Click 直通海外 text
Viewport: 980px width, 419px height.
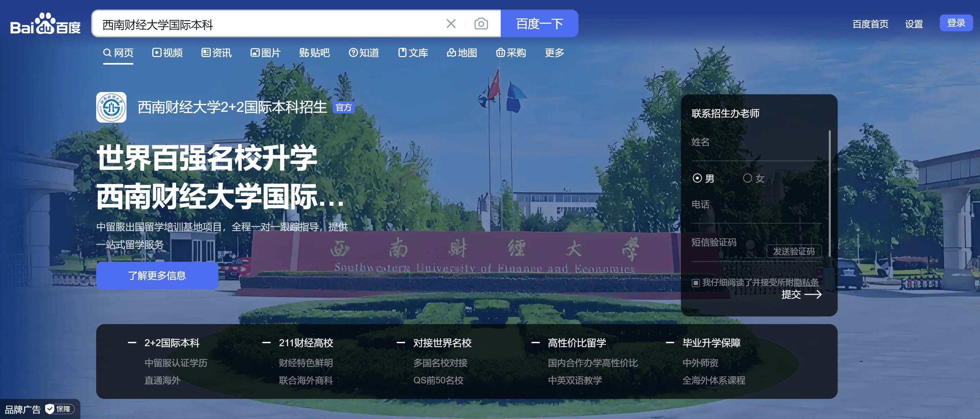tap(162, 380)
